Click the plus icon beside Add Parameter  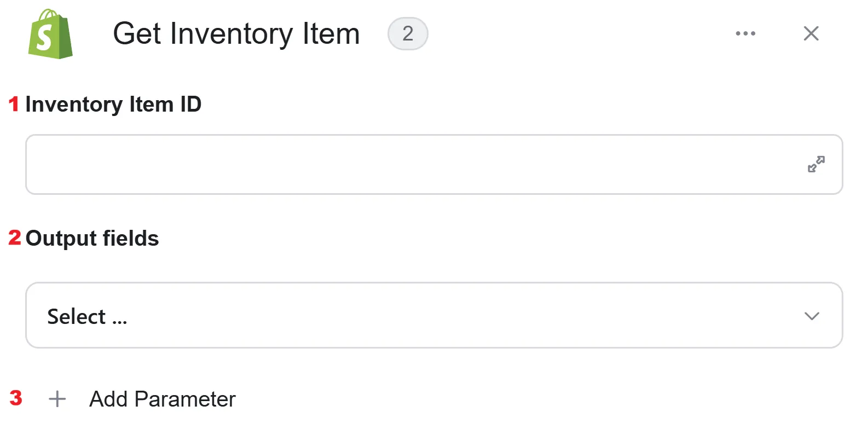pos(57,399)
